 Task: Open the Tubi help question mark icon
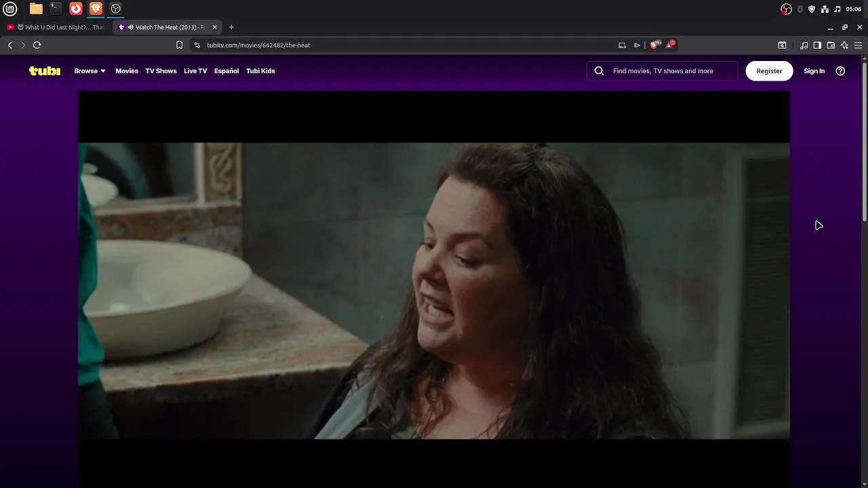[840, 70]
